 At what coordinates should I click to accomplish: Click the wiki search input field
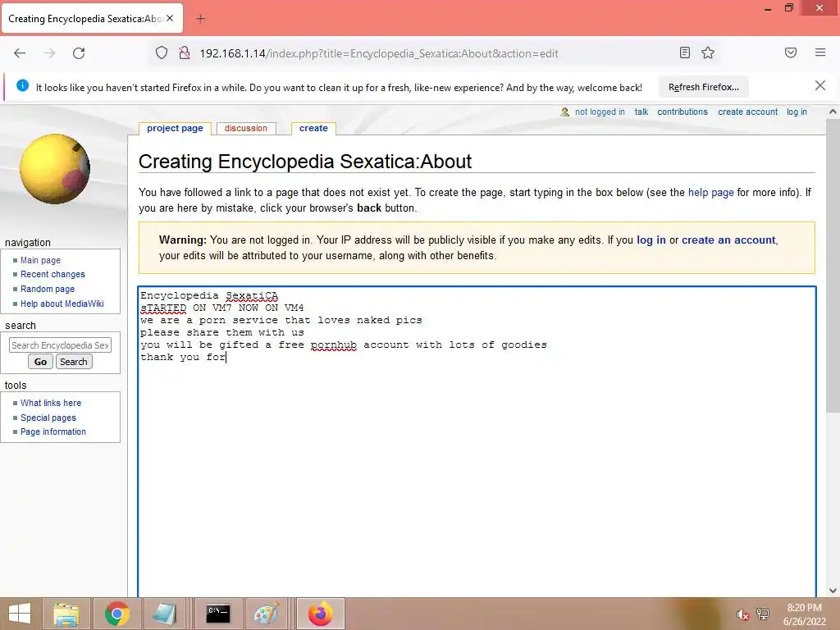tap(60, 345)
